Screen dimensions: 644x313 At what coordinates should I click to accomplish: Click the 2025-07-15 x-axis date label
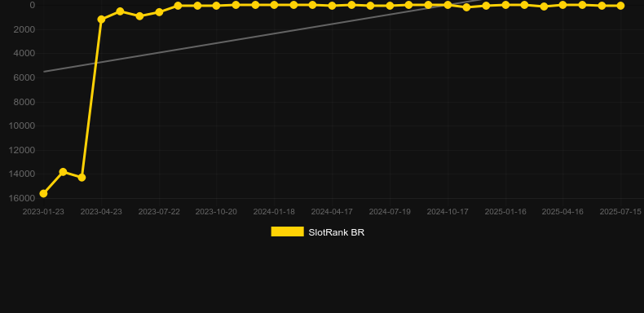620,212
